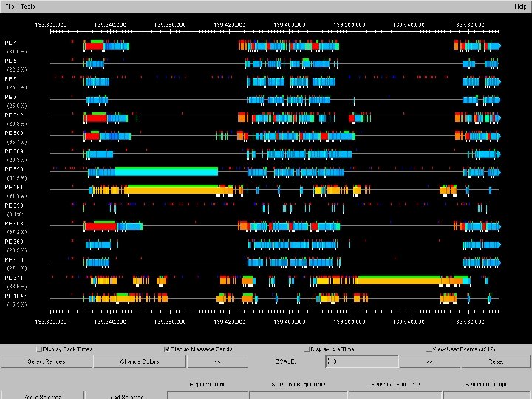Enable Display Pack Times checkbox
Viewport: 532px width, 399px height.
(x=39, y=349)
